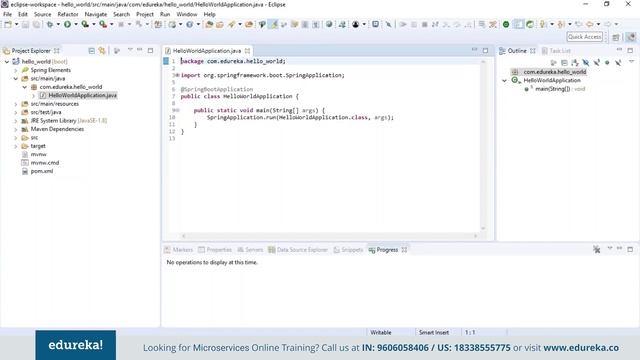The width and height of the screenshot is (640, 360).
Task: Collapse the hello_world project node
Action: tap(7, 62)
